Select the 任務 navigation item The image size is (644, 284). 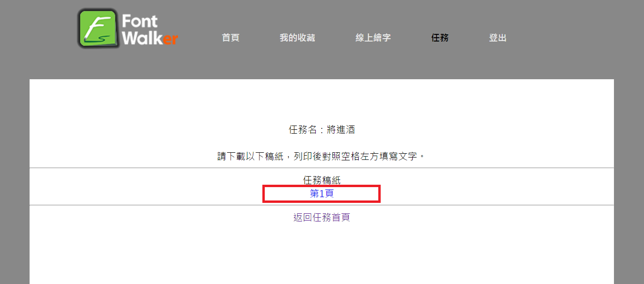440,38
